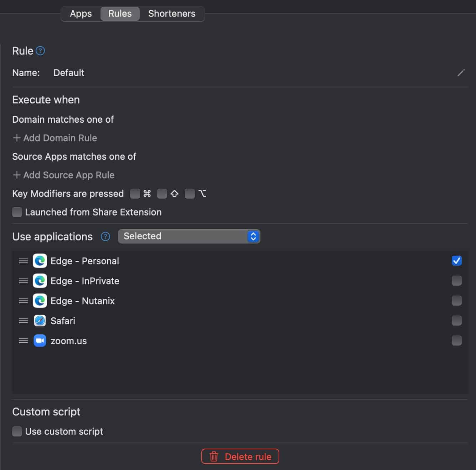The width and height of the screenshot is (476, 470).
Task: Enable the Command key modifier checkbox
Action: [x=135, y=194]
